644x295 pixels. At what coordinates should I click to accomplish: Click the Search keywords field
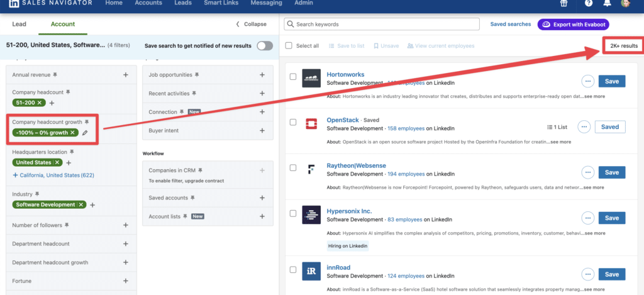[x=382, y=25]
